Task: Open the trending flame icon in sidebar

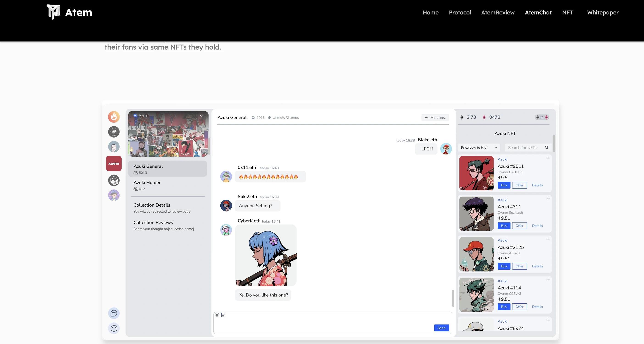Action: pos(114,117)
